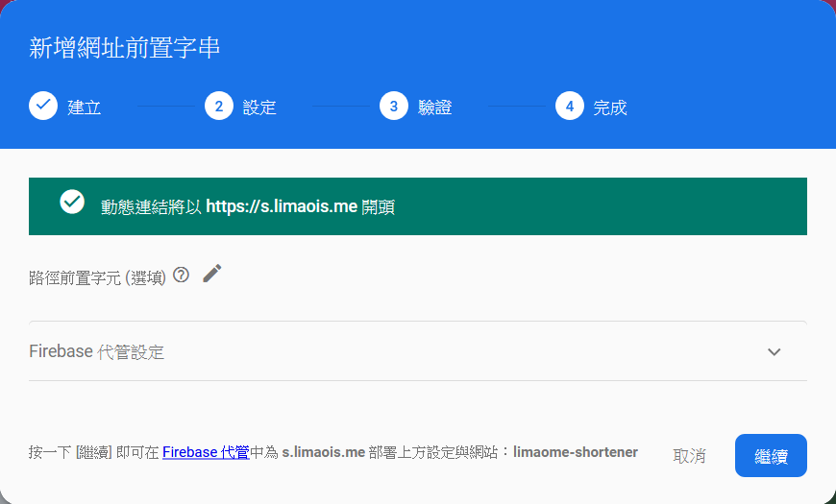836x504 pixels.
Task: Click the 設定 step label
Action: click(259, 108)
